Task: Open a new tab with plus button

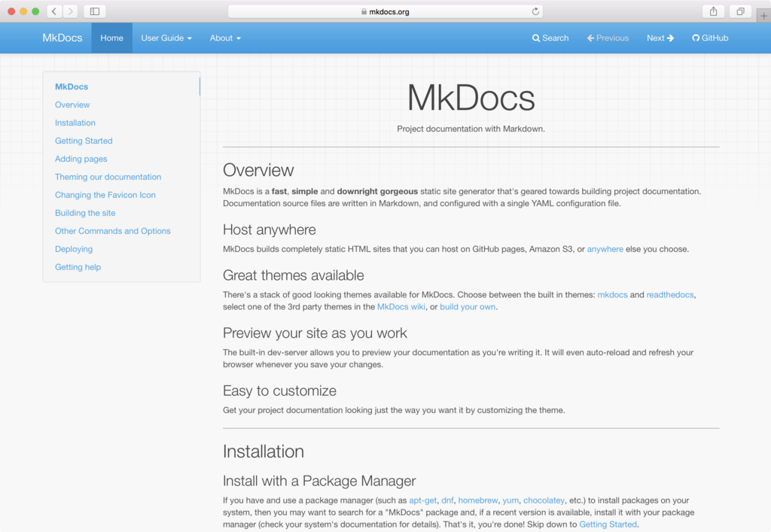Action: click(763, 16)
